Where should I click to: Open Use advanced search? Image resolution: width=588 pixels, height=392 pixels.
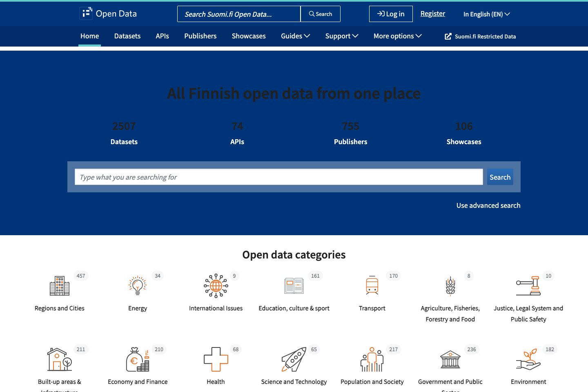click(488, 205)
